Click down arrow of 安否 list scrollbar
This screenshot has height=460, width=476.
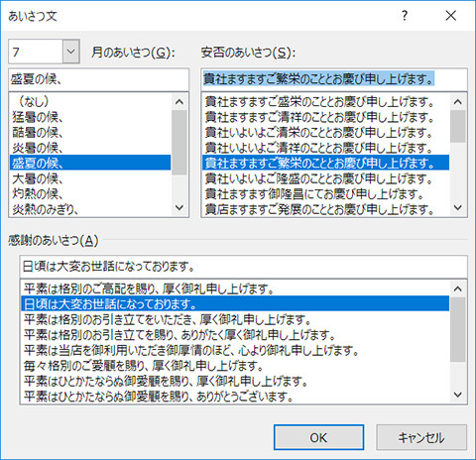point(458,207)
